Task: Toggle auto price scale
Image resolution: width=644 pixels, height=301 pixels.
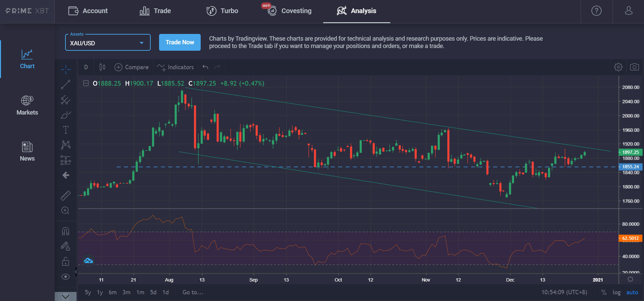Action: [632, 292]
